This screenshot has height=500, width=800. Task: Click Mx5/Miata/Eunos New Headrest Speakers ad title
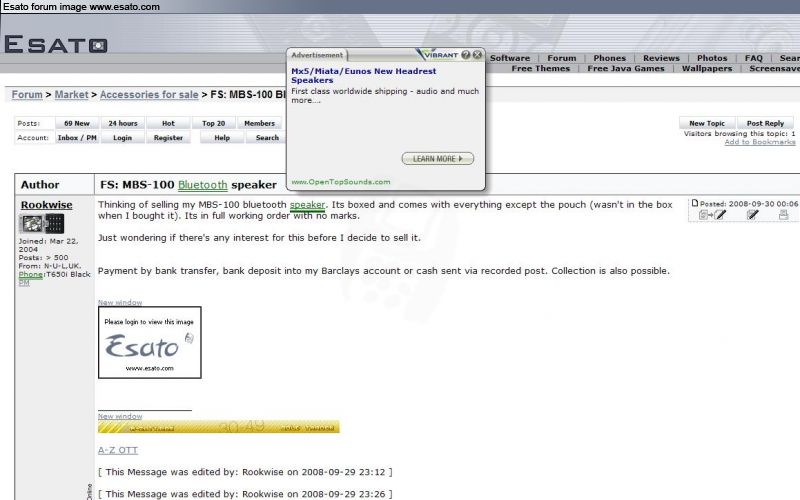coord(363,76)
